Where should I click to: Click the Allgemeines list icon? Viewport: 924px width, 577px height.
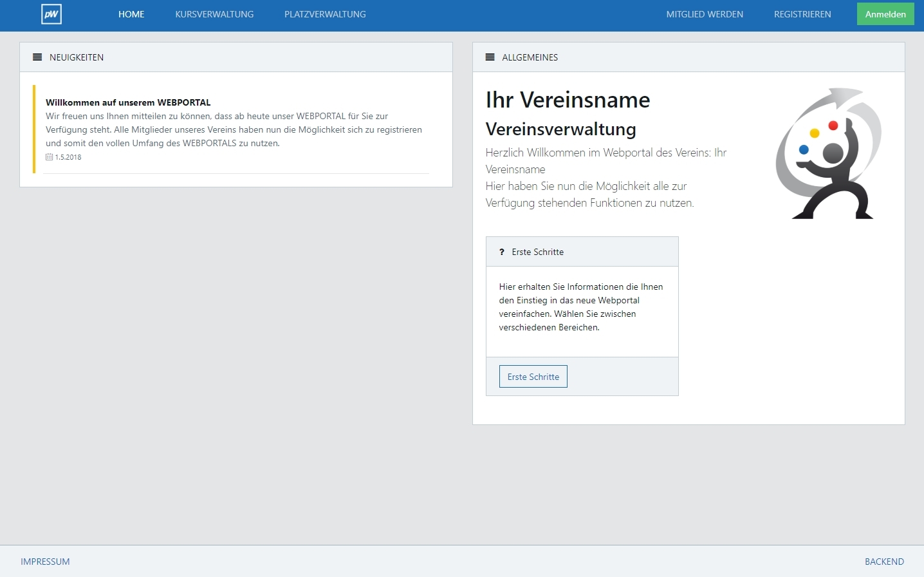[490, 57]
